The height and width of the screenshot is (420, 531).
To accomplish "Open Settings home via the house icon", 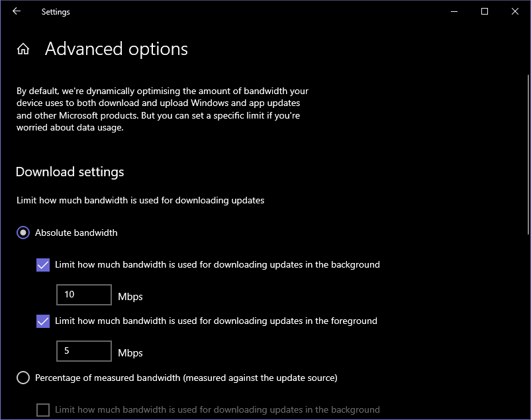I will 23,48.
